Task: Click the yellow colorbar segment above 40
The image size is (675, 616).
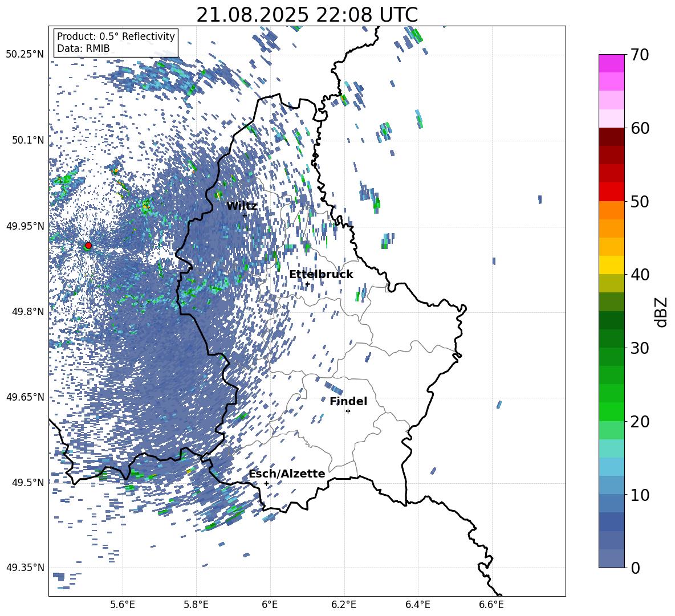Action: 611,265
